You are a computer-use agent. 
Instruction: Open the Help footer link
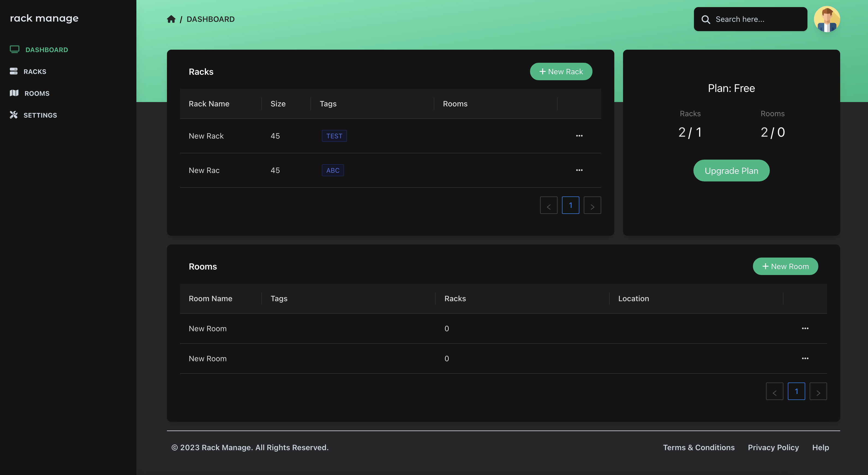click(x=821, y=447)
